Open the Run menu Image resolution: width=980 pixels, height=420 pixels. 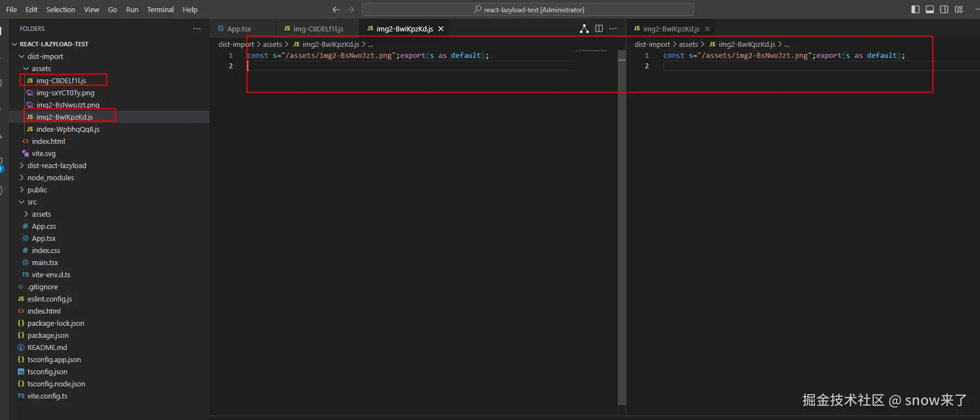132,9
